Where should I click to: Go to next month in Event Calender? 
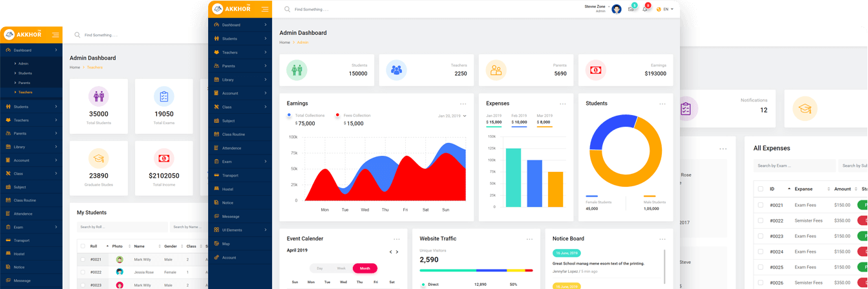397,252
